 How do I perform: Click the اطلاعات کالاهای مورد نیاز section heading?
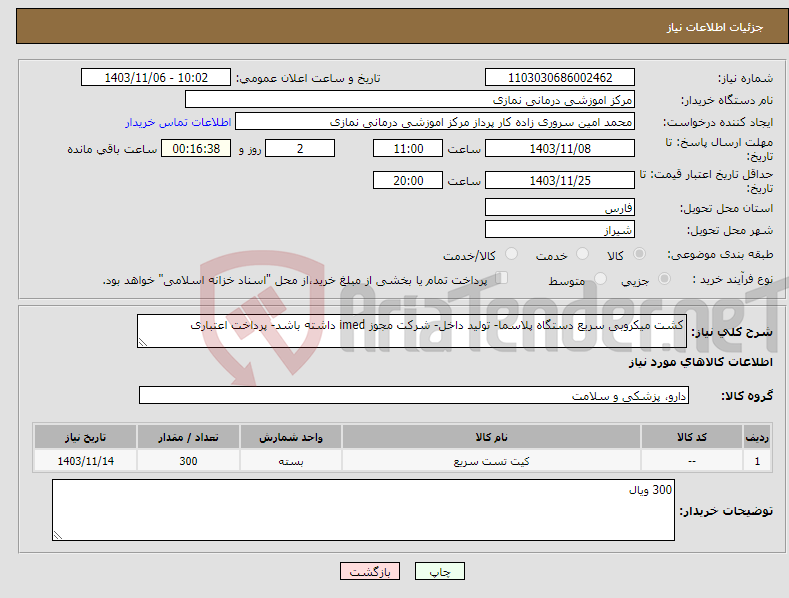(x=700, y=362)
